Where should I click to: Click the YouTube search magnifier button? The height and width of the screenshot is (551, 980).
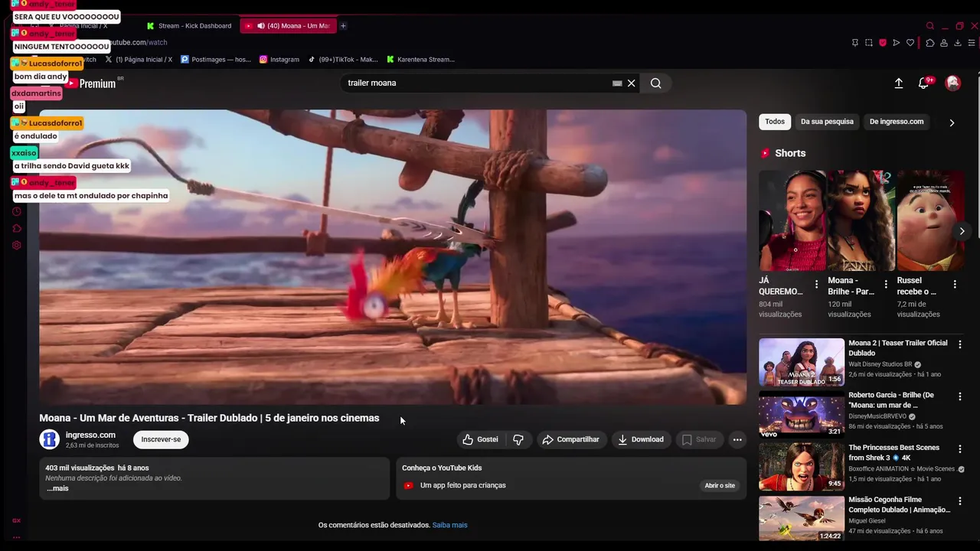pos(655,83)
